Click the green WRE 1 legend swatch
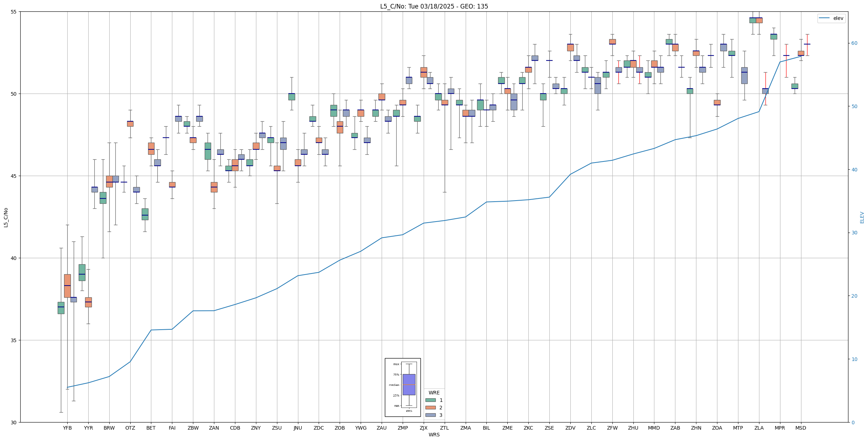 click(430, 400)
